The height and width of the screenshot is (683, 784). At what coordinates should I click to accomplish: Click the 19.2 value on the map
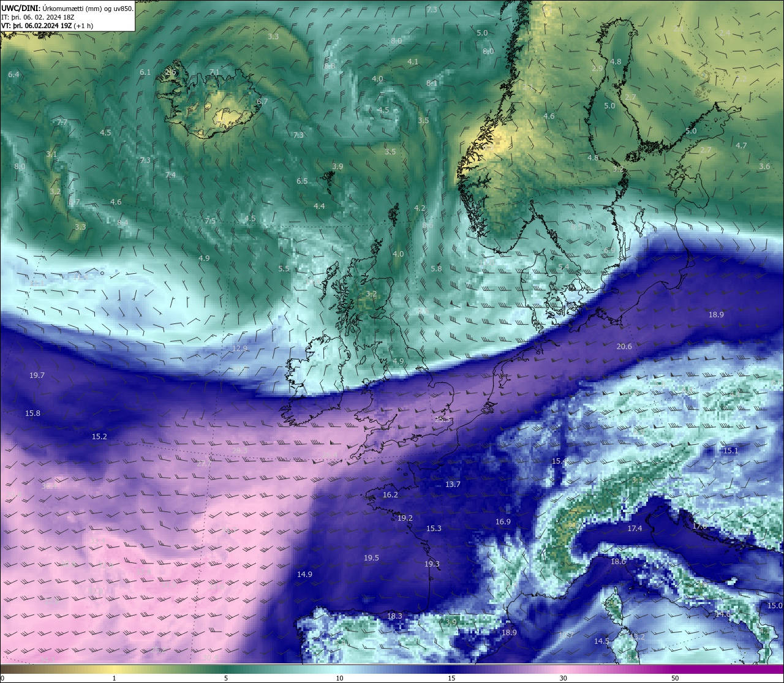(405, 518)
